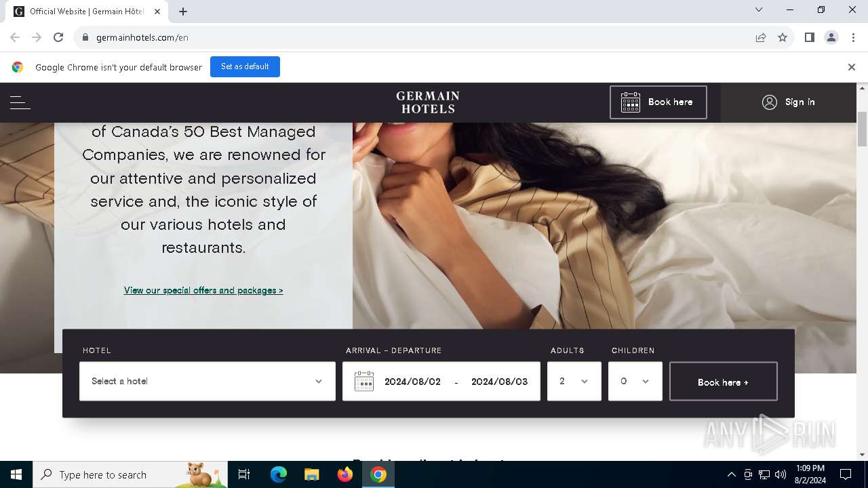Click the Sign in user icon
868x488 pixels.
[770, 102]
